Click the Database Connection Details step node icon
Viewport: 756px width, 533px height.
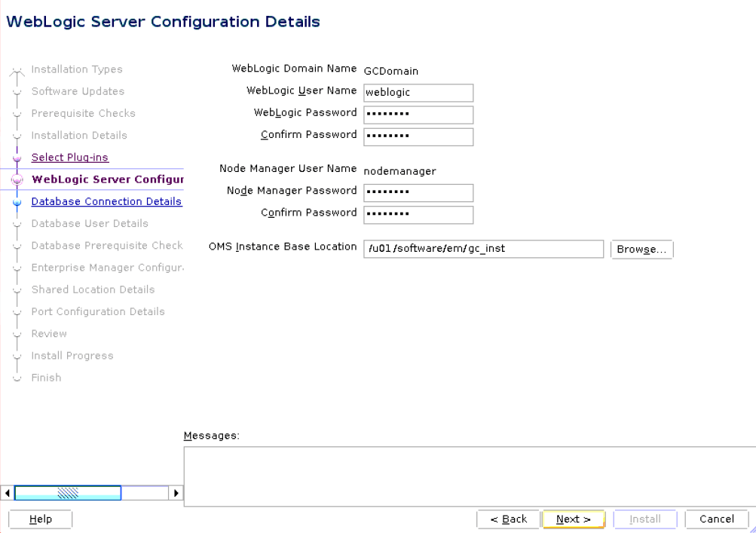[x=17, y=201]
